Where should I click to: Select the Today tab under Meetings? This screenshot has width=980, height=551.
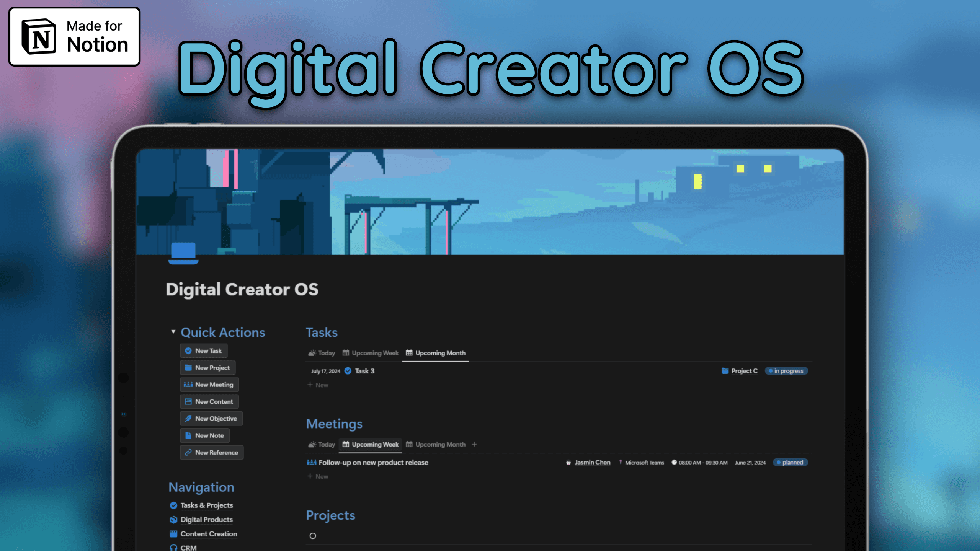coord(322,444)
